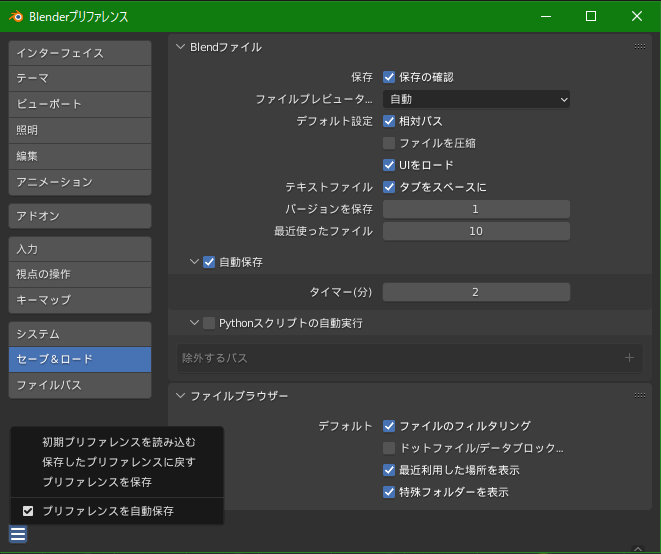
Task: Click バージョンを保存 value field
Action: (476, 209)
